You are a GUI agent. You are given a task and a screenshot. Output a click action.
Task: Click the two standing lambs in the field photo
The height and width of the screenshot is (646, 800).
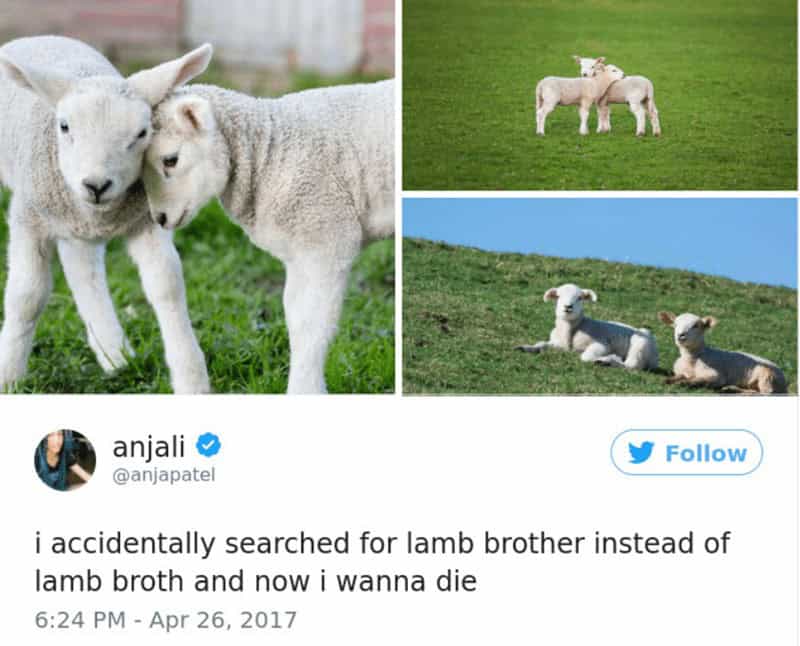click(x=597, y=95)
